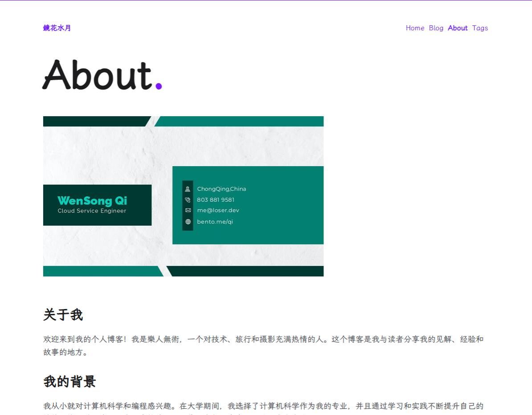
Task: Click the phone icon on business card
Action: 188,200
